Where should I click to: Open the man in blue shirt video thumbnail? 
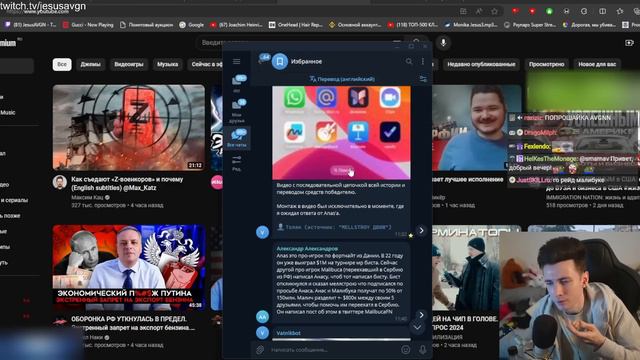[476, 127]
